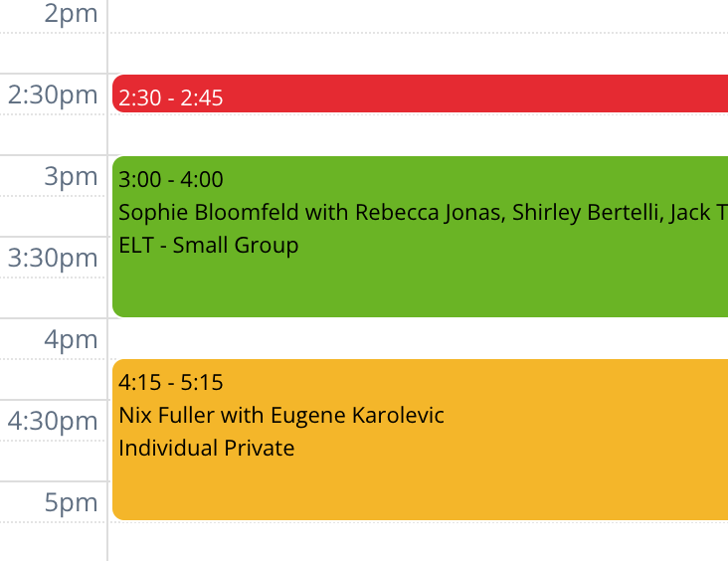Screen dimensions: 728x561
Task: Select the 3pm time label
Action: pos(71,177)
